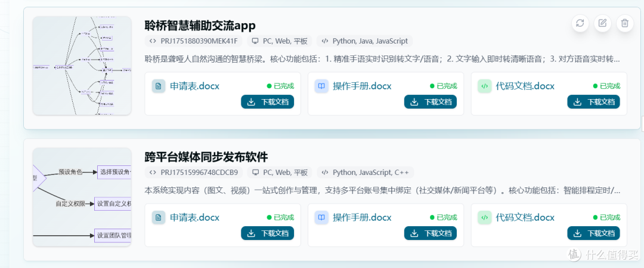This screenshot has width=644, height=268.
Task: Click project ID tag PRJ17515996748CDCB9
Action: tap(193, 172)
